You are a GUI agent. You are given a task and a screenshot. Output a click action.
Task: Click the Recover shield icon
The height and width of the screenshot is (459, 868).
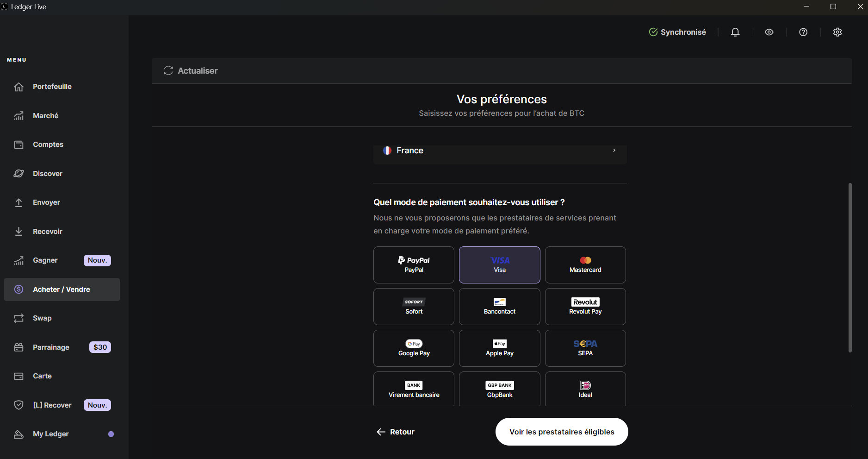(x=19, y=405)
